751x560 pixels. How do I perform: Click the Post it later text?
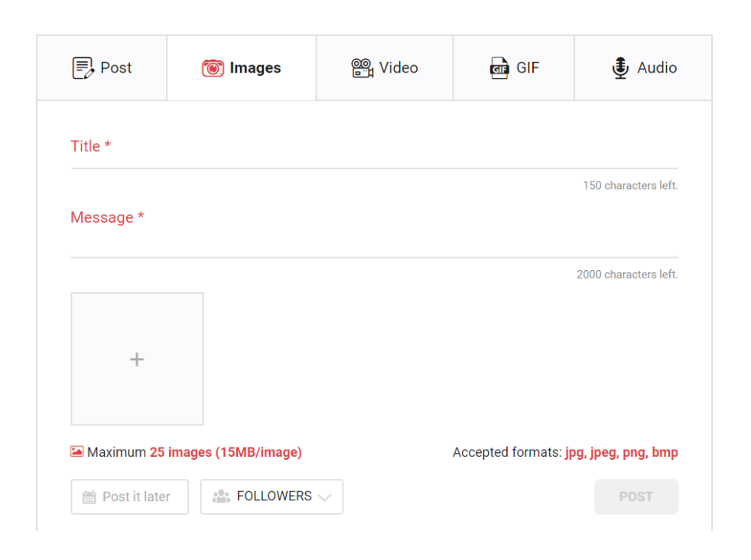pyautogui.click(x=136, y=497)
